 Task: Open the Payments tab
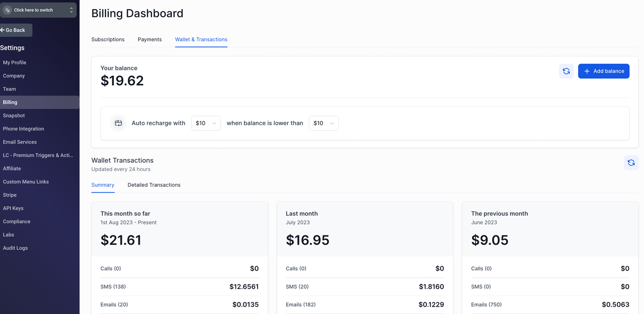point(149,40)
